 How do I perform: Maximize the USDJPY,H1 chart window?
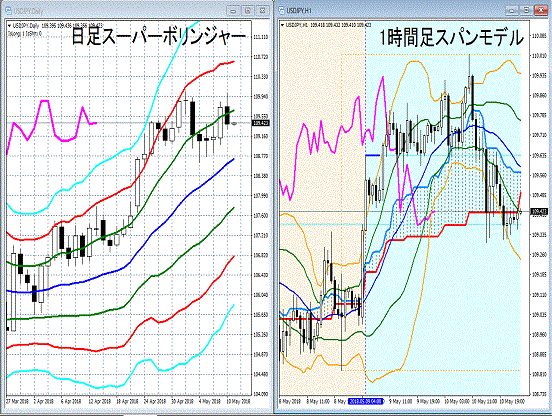point(526,11)
